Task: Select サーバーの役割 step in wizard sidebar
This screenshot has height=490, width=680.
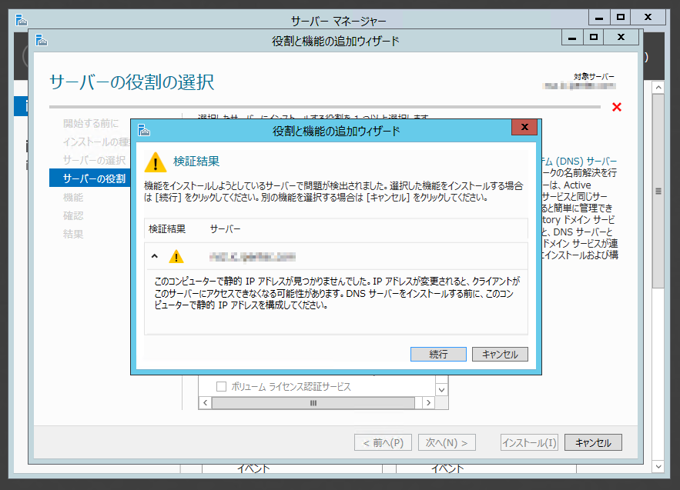Action: [x=89, y=178]
